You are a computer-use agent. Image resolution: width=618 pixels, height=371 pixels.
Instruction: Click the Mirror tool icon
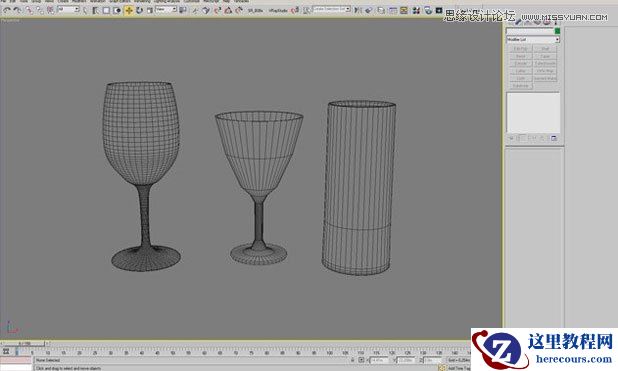(x=357, y=10)
